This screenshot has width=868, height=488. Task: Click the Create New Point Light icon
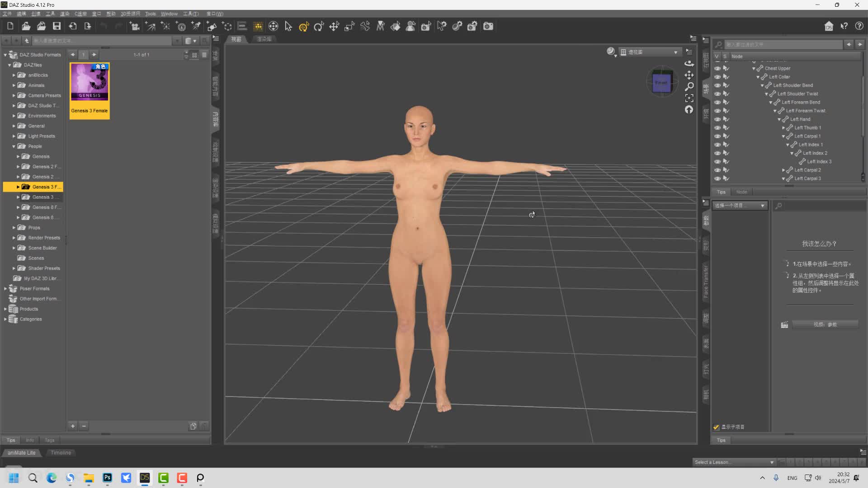point(165,26)
